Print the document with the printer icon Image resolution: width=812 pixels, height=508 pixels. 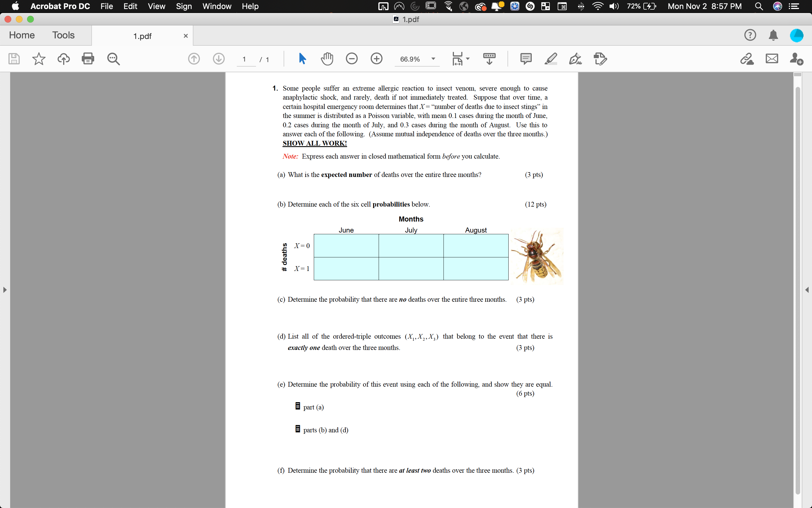[88, 59]
